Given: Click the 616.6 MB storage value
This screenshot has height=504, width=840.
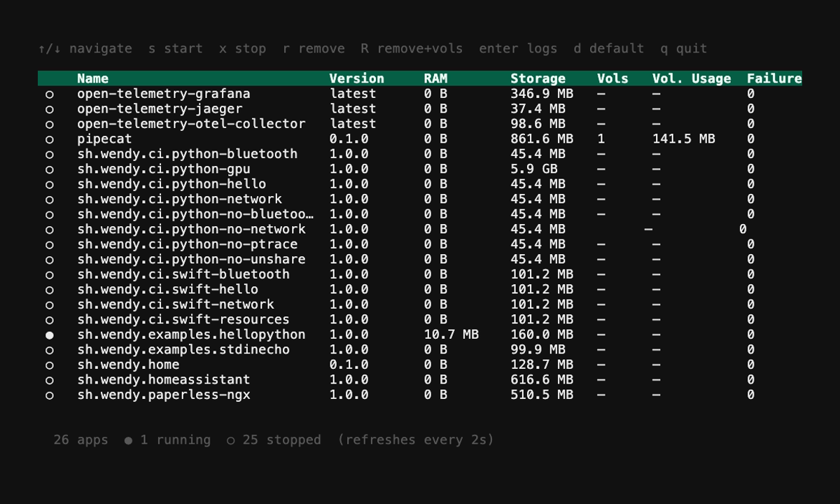Looking at the screenshot, I should [x=542, y=379].
